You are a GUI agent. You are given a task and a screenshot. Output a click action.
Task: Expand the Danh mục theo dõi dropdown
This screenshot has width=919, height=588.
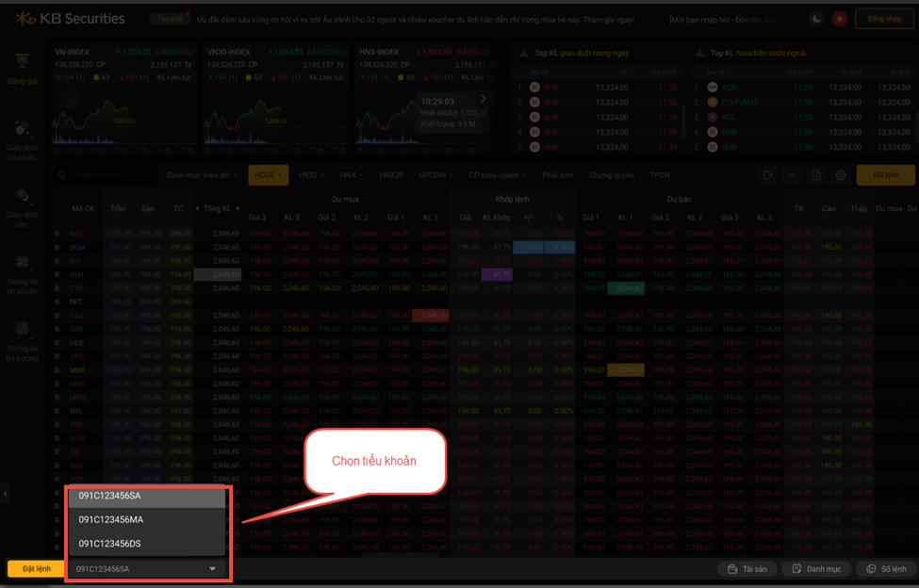click(203, 175)
